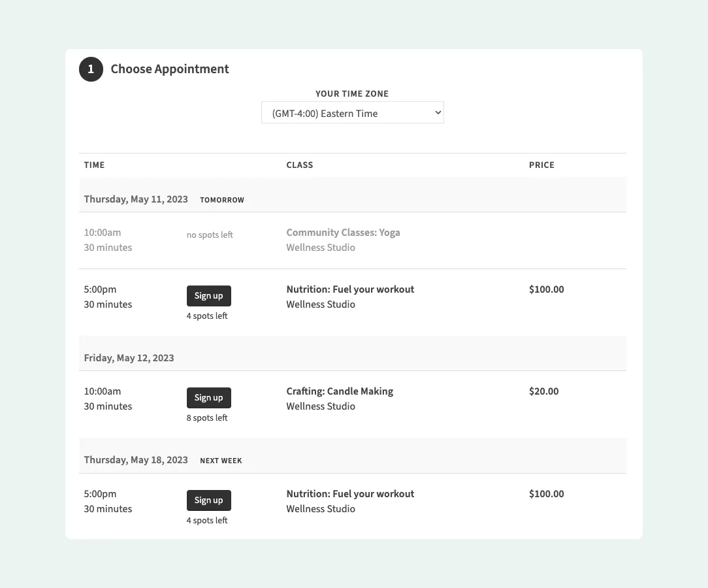Viewport: 708px width, 588px height.
Task: Select the Friday, May 12, 2023 header row
Action: 129,357
